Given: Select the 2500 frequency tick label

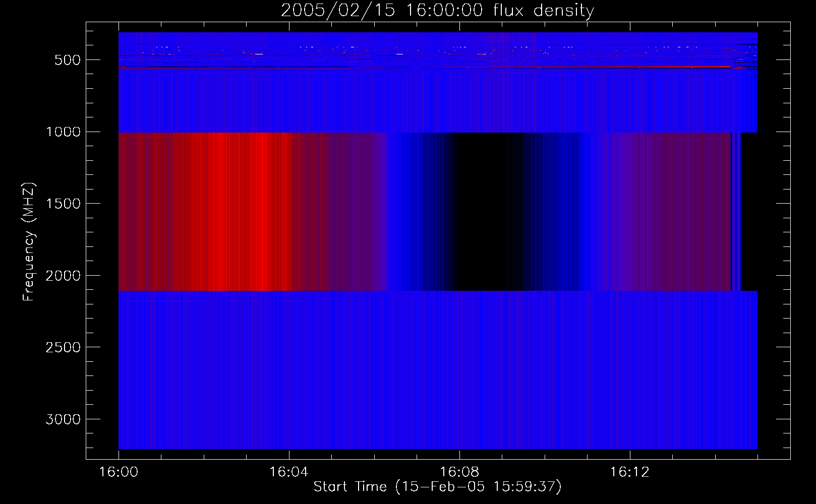Looking at the screenshot, I should [x=63, y=348].
